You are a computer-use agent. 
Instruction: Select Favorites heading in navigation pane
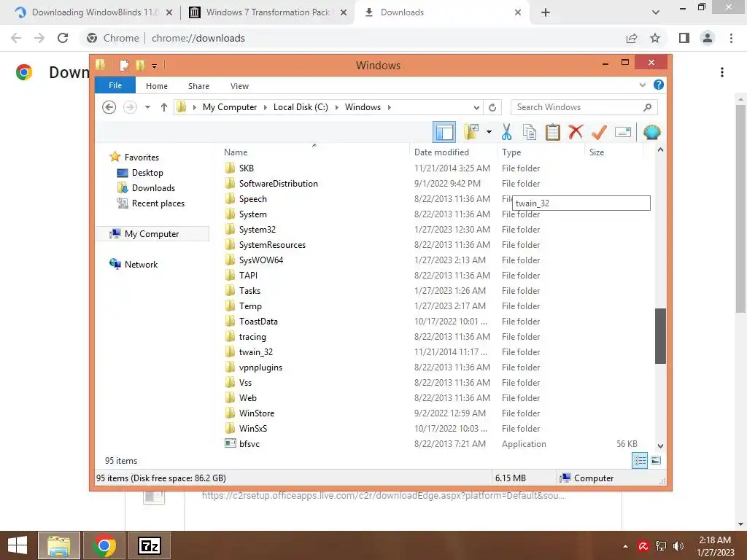tap(142, 157)
